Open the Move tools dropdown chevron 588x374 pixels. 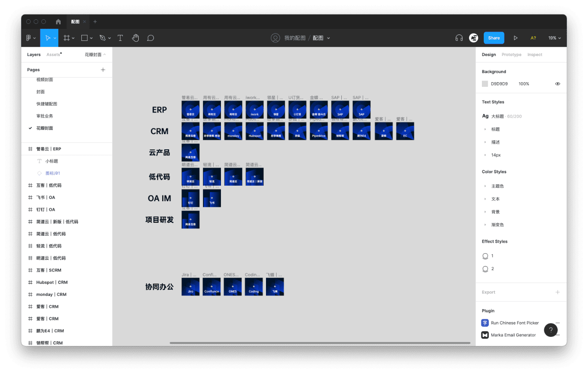click(x=55, y=38)
